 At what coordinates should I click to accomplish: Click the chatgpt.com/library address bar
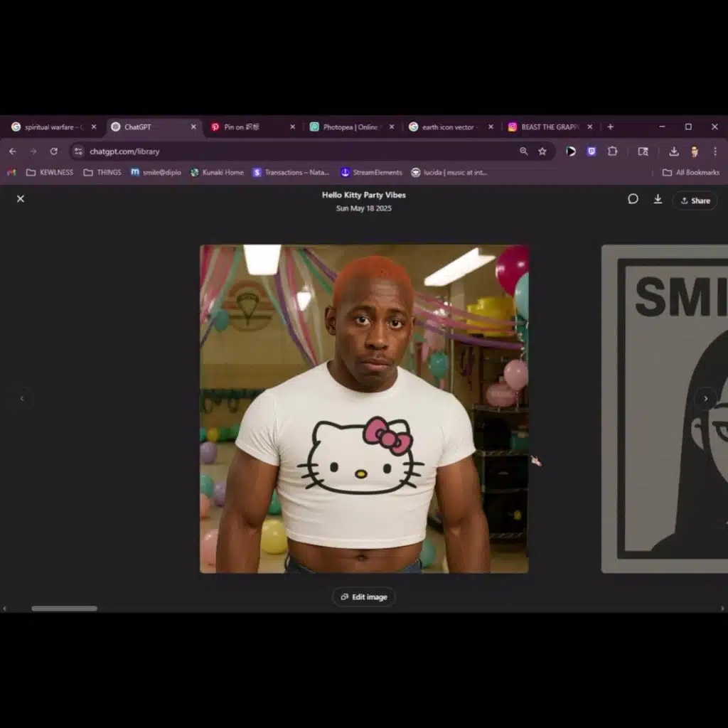[301, 151]
